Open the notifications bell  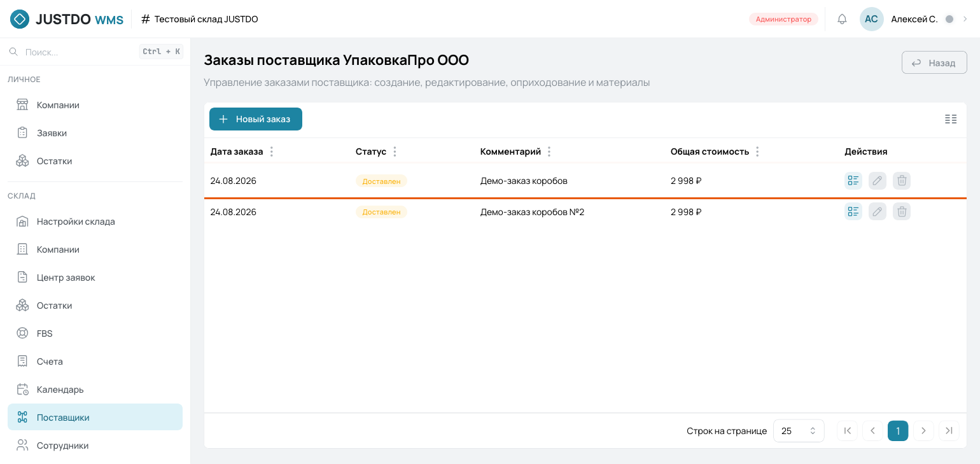point(842,19)
